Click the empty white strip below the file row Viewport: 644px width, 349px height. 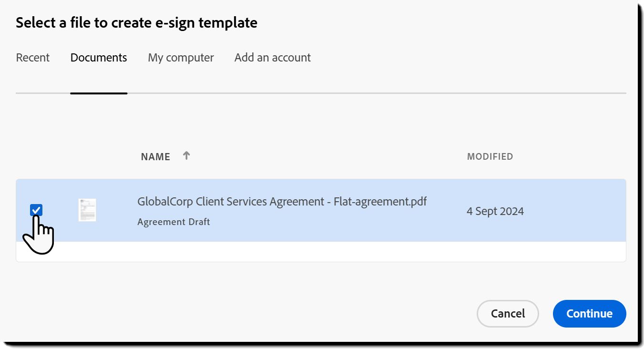coord(320,252)
